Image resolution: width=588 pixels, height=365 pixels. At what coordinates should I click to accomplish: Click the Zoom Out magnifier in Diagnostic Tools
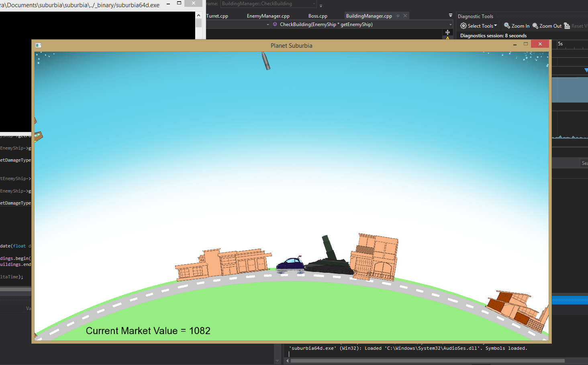[x=535, y=26]
